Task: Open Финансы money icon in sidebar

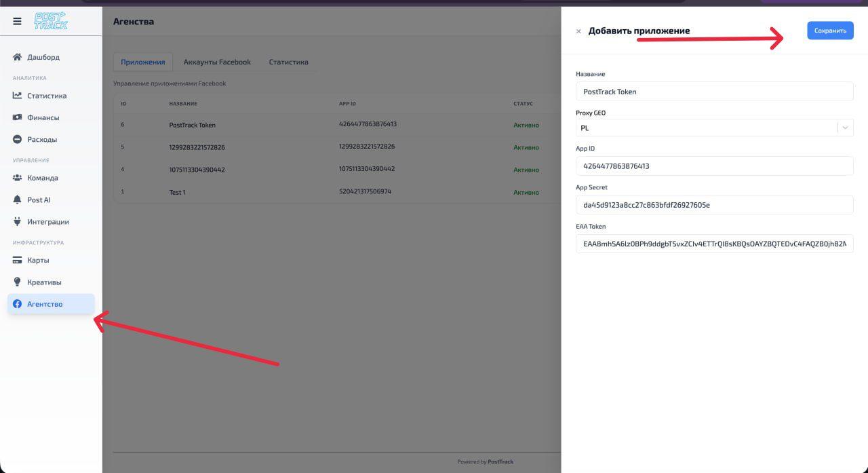Action: pyautogui.click(x=18, y=117)
